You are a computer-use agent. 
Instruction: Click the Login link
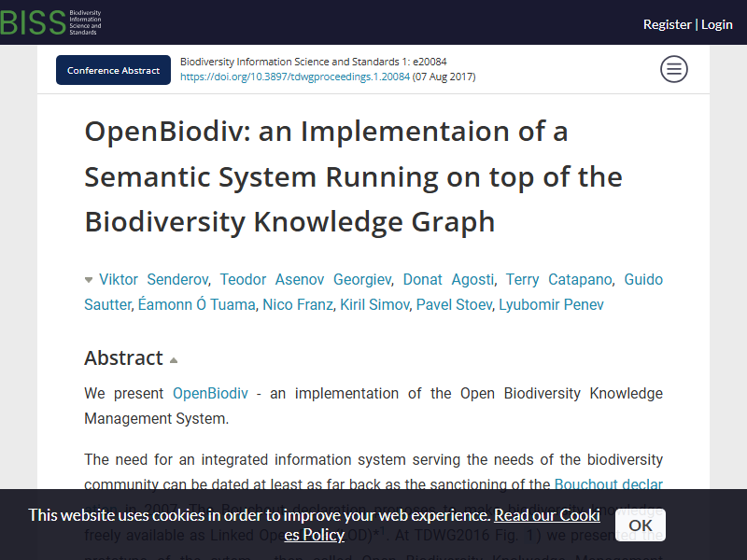click(716, 24)
